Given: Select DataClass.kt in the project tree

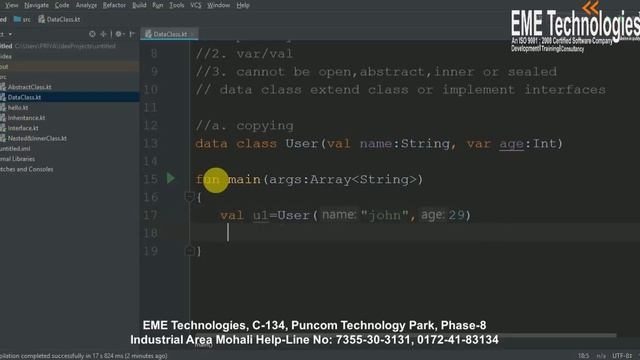Looking at the screenshot, I should click(x=24, y=97).
